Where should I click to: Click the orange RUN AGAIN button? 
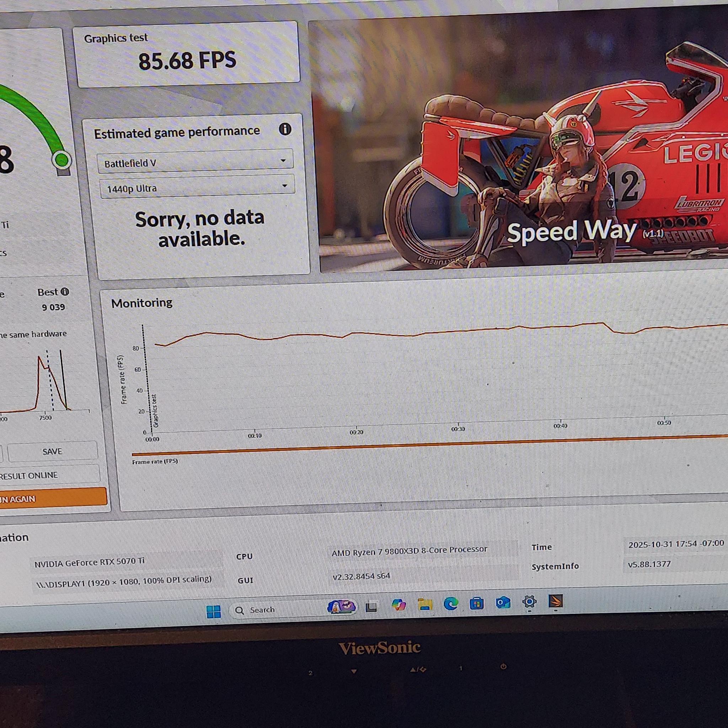[x=53, y=498]
